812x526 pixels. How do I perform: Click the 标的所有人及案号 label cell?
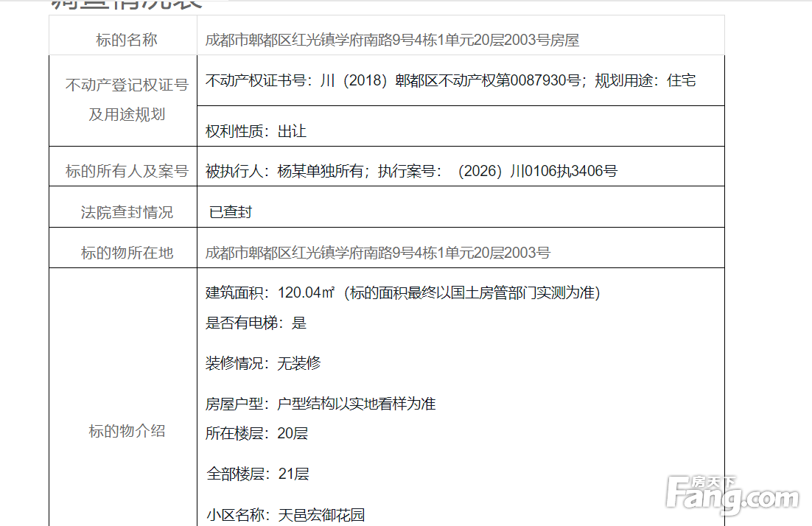click(127, 172)
